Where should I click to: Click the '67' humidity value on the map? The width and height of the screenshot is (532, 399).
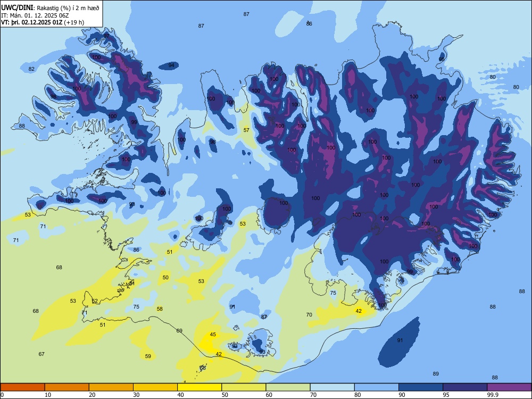(x=41, y=354)
